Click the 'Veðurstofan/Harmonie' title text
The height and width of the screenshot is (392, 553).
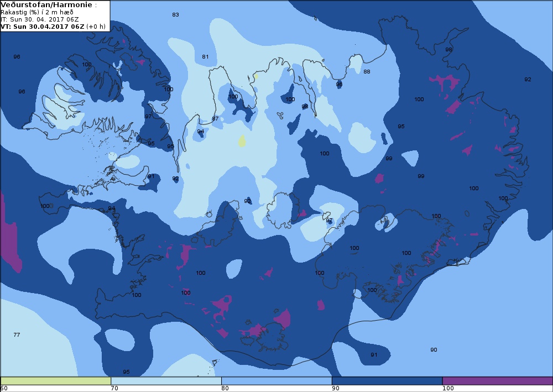47,5
